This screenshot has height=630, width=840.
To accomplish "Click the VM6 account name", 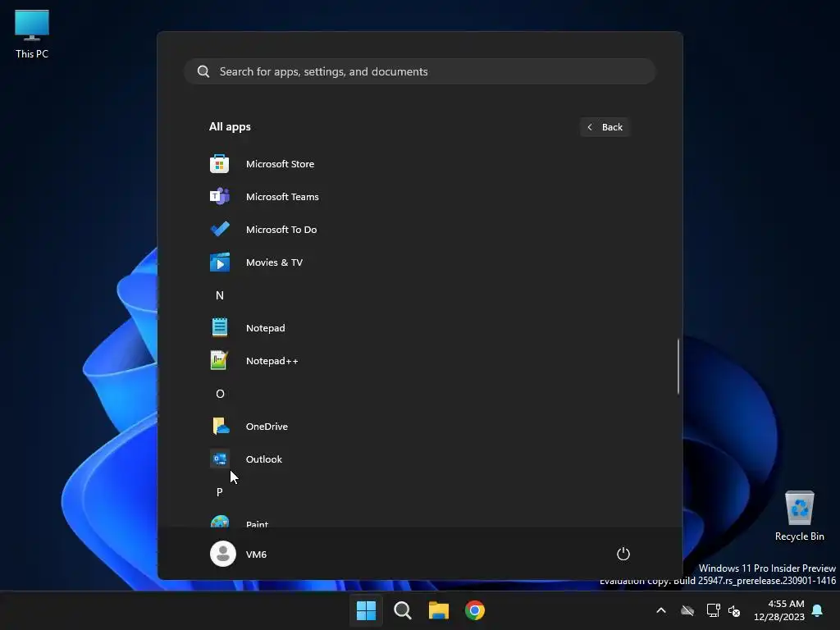I will coord(256,555).
